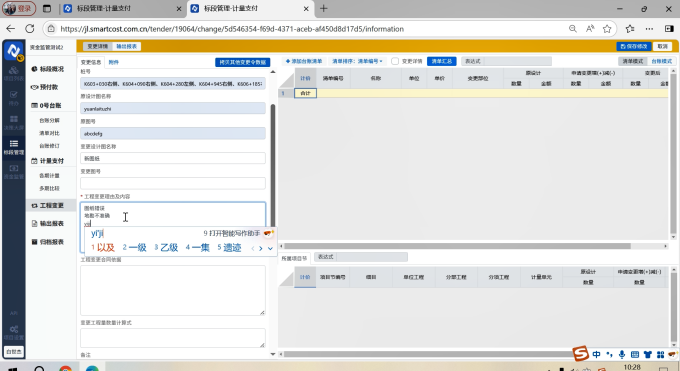Click the 变更图号 input field
Viewport: 680px width, 371px height.
pyautogui.click(x=173, y=183)
